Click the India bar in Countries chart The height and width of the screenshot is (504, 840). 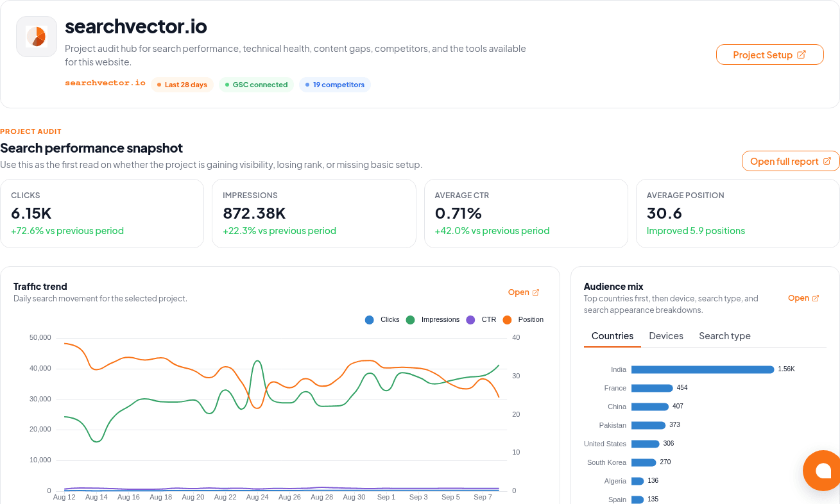pos(703,369)
